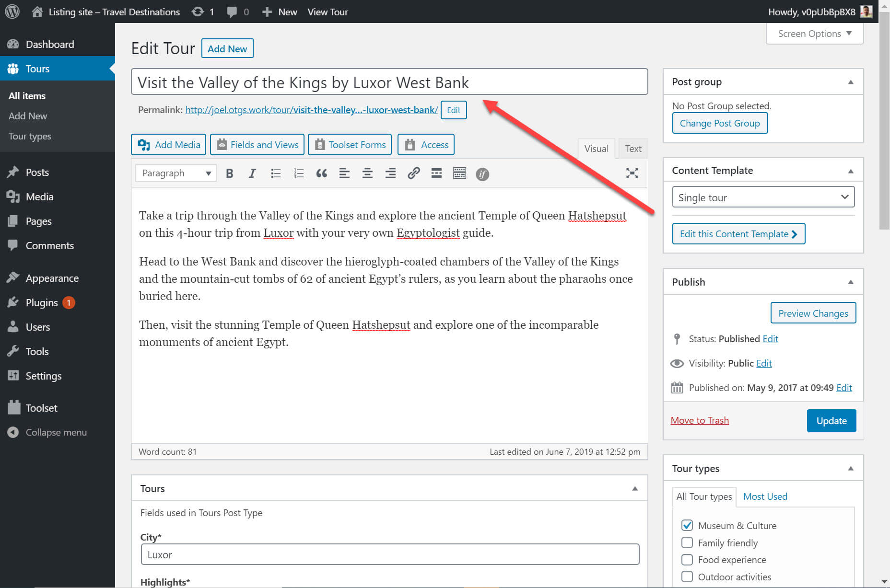Image resolution: width=890 pixels, height=588 pixels.
Task: Insert or edit link
Action: click(413, 173)
